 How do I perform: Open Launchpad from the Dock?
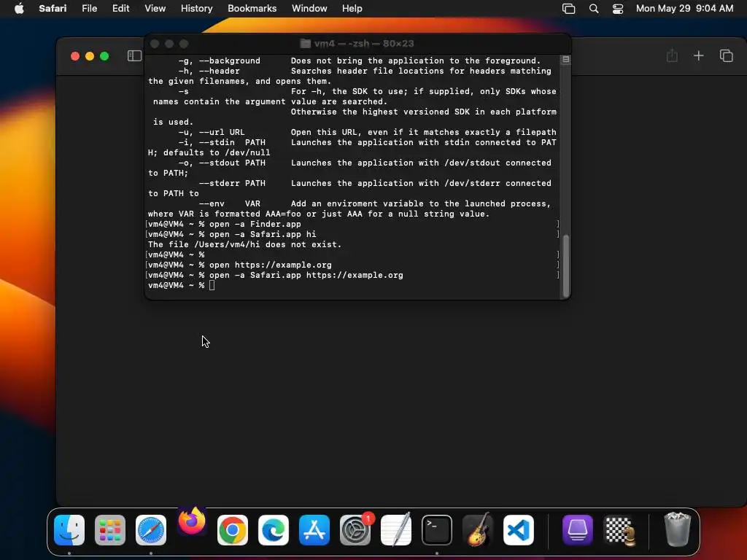[x=110, y=530]
